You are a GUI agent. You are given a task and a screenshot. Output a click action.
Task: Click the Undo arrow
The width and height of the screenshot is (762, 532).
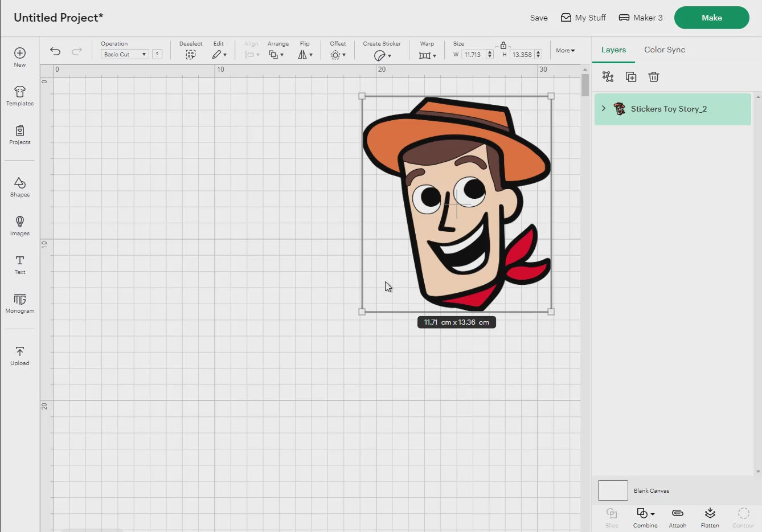point(55,51)
